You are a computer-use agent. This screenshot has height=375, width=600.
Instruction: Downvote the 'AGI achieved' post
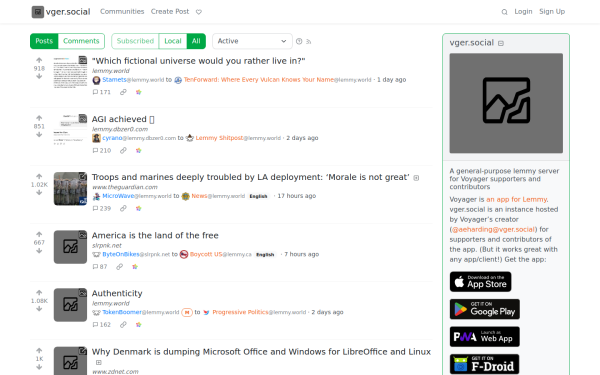(x=39, y=135)
